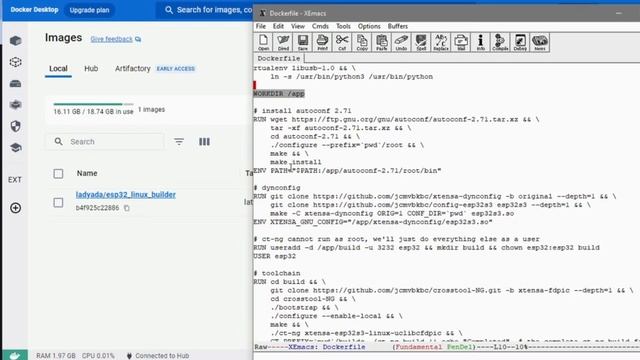Click the magnifier icon in Docker search bar
Image resolution: width=640 pixels, height=360 pixels.
point(169,10)
